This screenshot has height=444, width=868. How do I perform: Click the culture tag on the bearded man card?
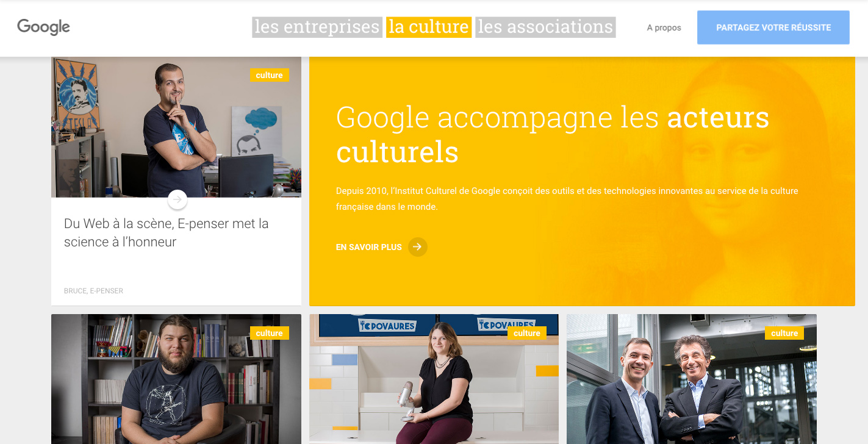tap(269, 333)
